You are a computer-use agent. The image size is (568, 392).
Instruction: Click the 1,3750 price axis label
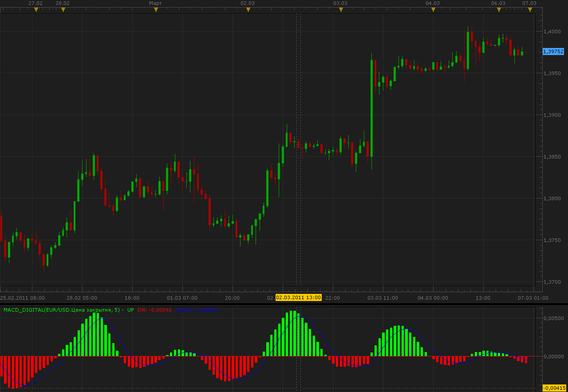[553, 240]
